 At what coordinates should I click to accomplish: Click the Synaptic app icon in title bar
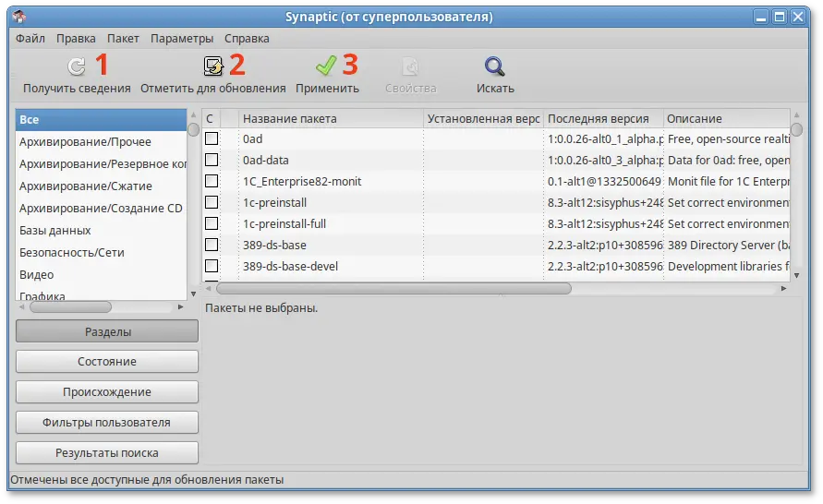(x=18, y=16)
